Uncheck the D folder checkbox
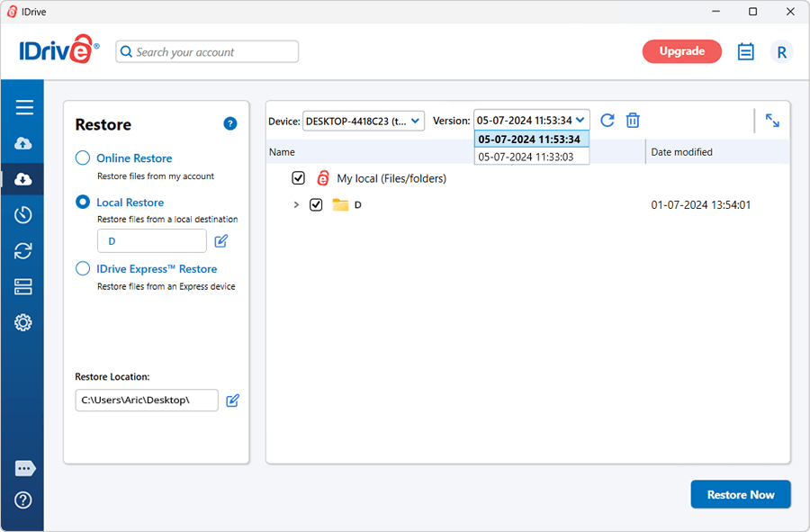The height and width of the screenshot is (532, 810). (x=316, y=205)
